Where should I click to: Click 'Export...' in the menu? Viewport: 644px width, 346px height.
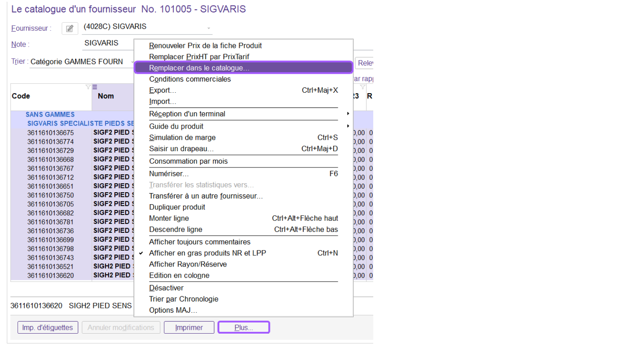[162, 91]
